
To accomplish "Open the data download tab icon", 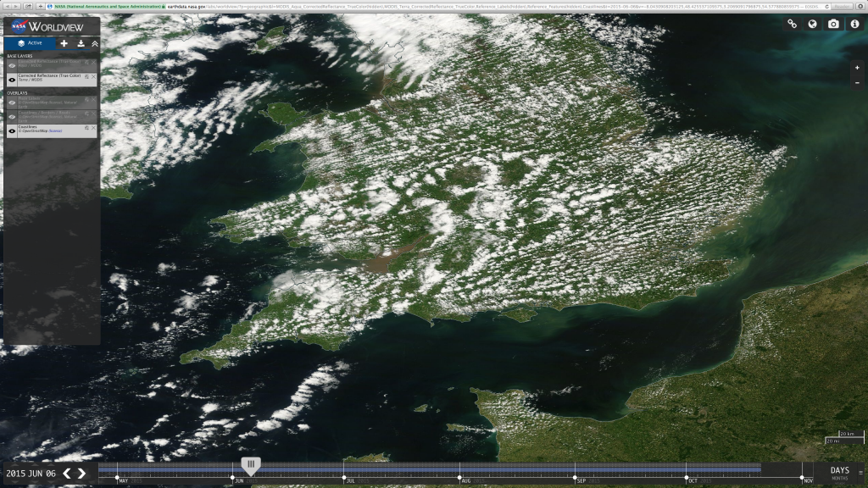I will [x=81, y=43].
